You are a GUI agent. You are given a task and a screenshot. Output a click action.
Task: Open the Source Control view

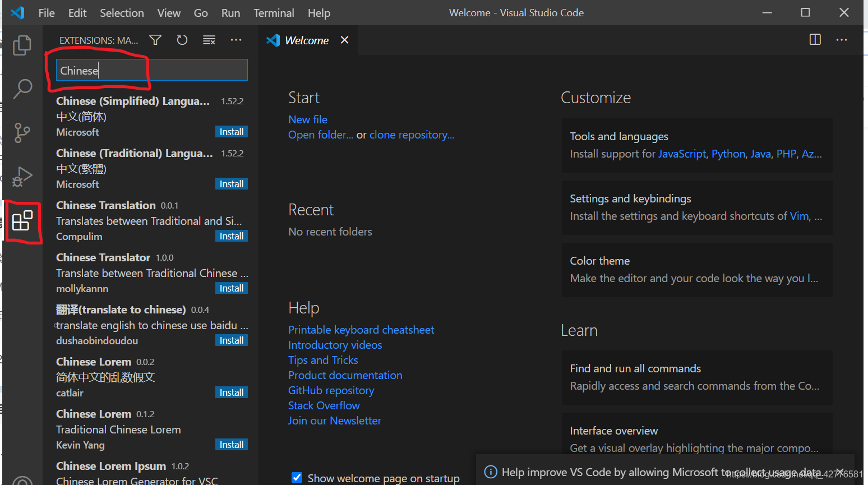pyautogui.click(x=22, y=133)
